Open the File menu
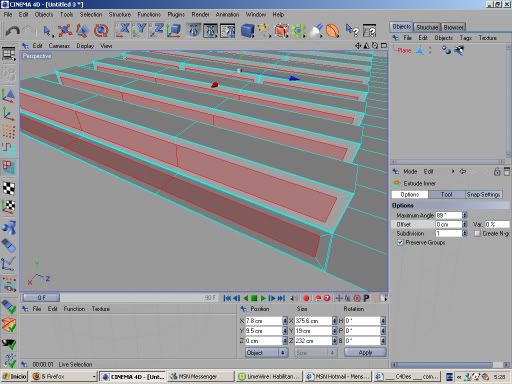The width and height of the screenshot is (512, 384). (8, 14)
